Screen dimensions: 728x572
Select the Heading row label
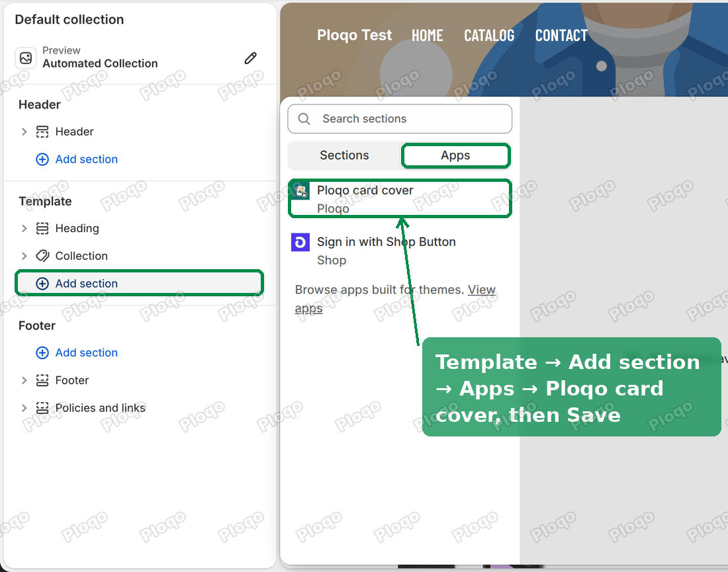pyautogui.click(x=77, y=228)
